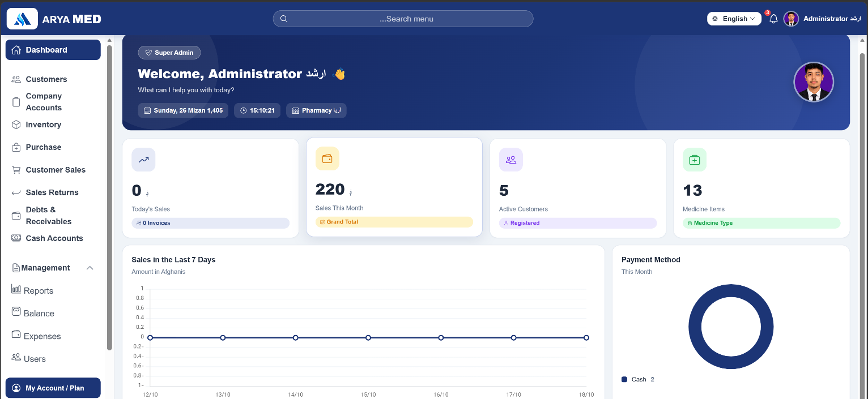This screenshot has width=868, height=399.
Task: Click the 12/10 data point on chart
Action: tap(150, 338)
